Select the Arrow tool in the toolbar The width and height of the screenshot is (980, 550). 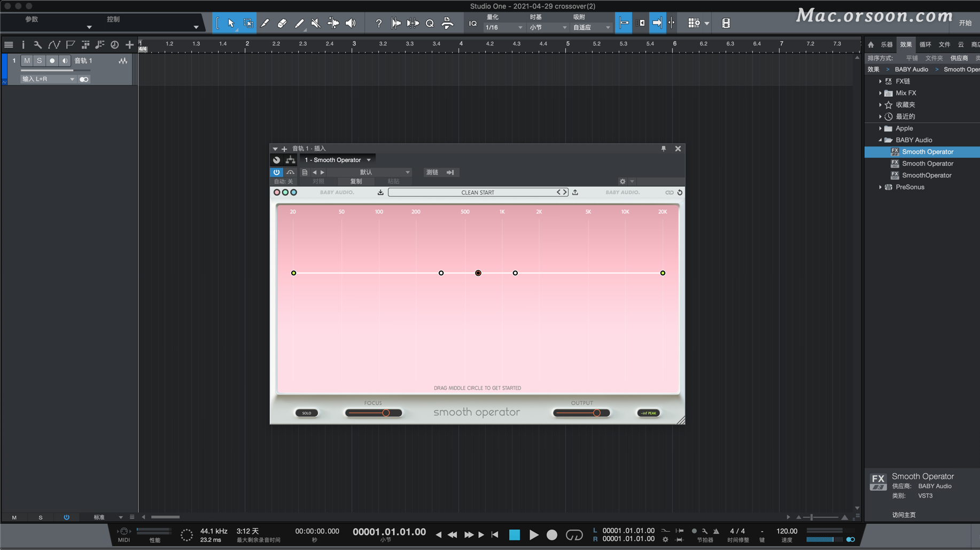click(x=231, y=23)
